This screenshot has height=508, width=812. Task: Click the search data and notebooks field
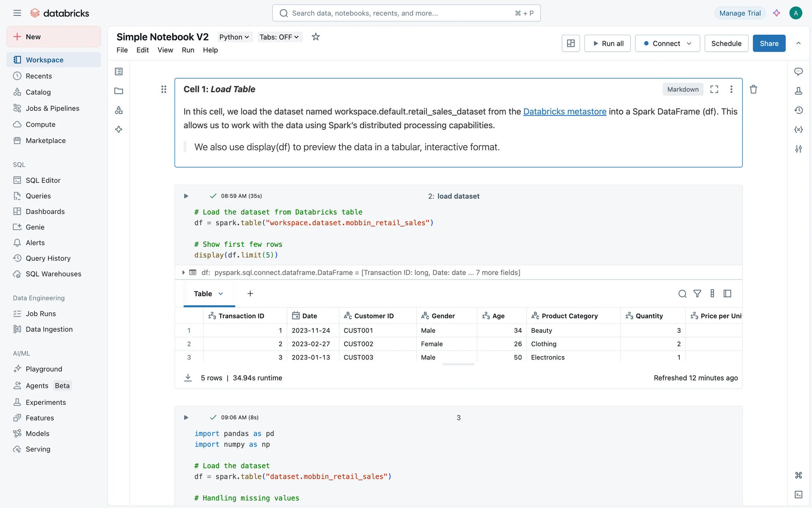pyautogui.click(x=406, y=13)
